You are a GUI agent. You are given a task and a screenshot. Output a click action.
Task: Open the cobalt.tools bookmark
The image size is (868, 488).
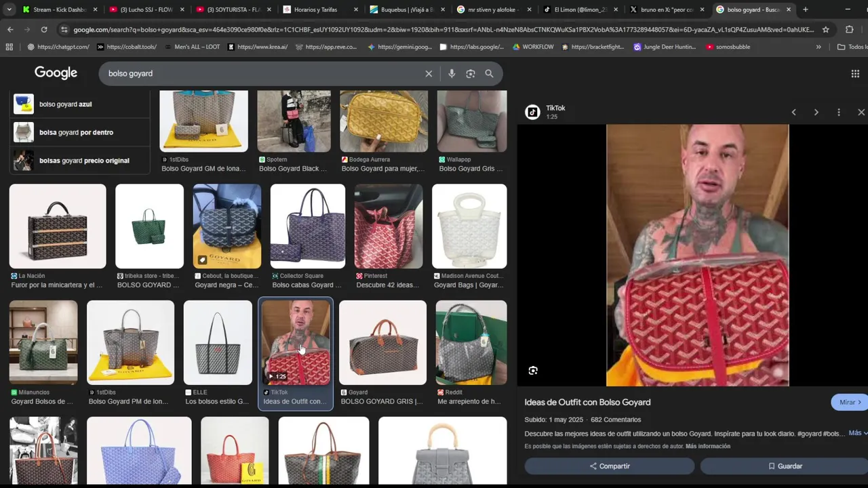pos(127,47)
